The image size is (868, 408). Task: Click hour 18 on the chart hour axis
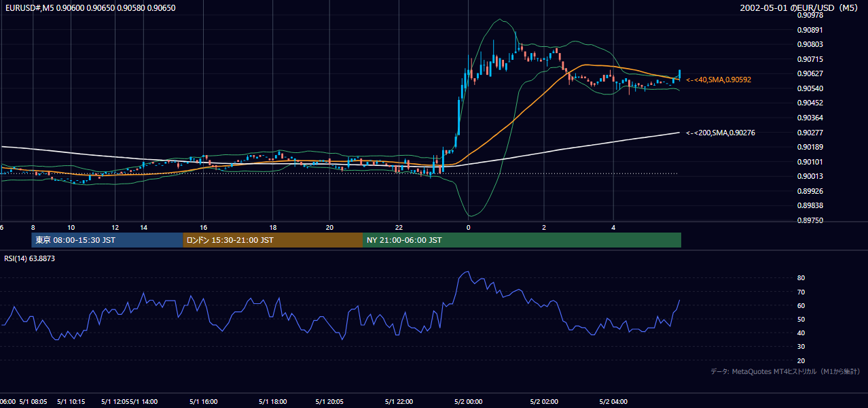(x=272, y=227)
